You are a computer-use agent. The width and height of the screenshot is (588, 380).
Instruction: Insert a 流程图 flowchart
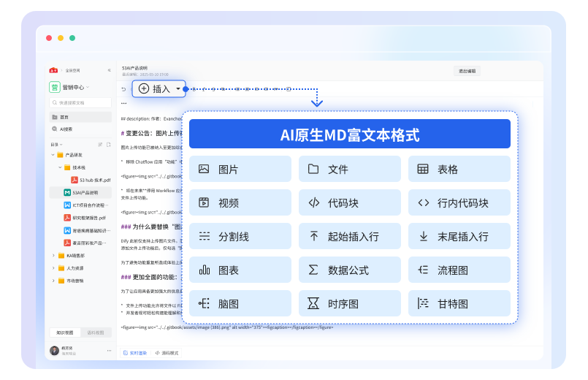(459, 270)
